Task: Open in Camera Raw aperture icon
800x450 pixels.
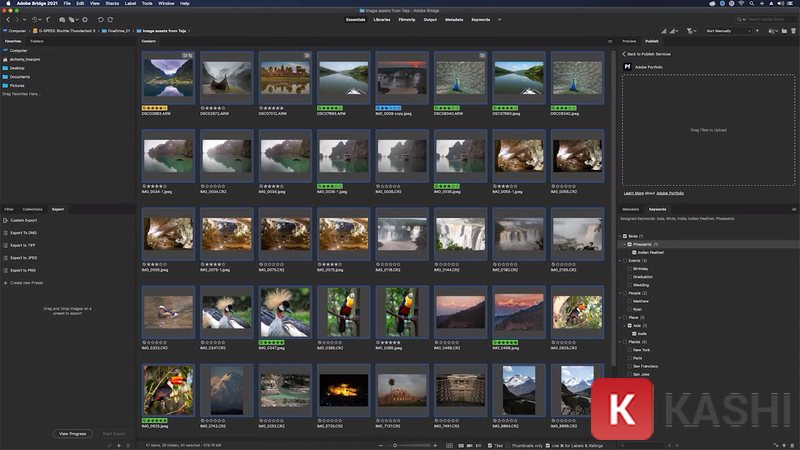Action: pos(85,19)
